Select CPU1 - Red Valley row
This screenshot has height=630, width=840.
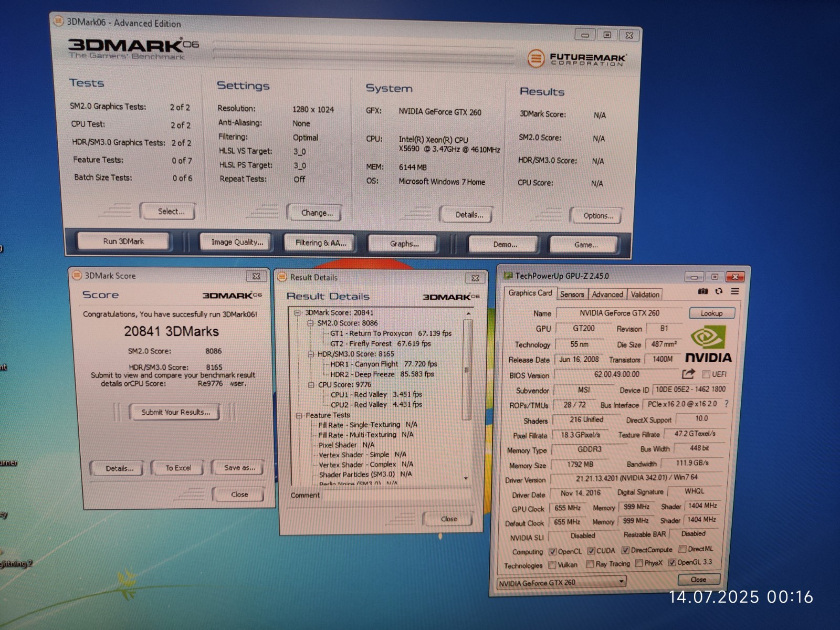click(x=376, y=394)
